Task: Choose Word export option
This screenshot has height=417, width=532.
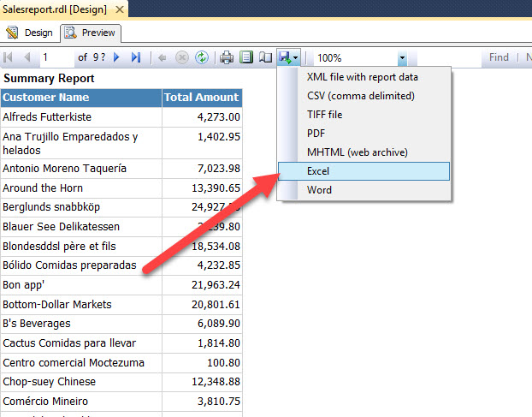Action: tap(364, 190)
